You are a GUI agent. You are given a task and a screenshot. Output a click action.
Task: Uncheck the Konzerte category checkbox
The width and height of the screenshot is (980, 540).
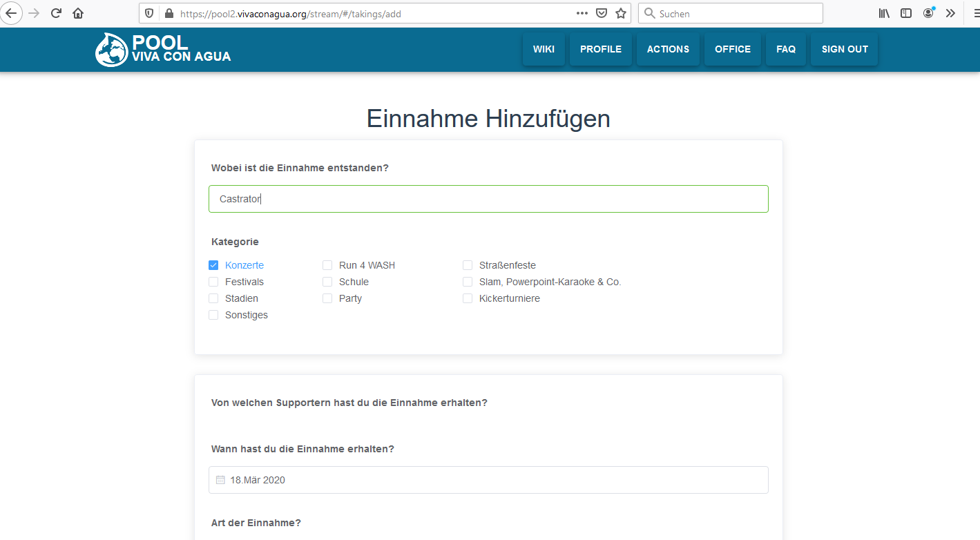(213, 265)
